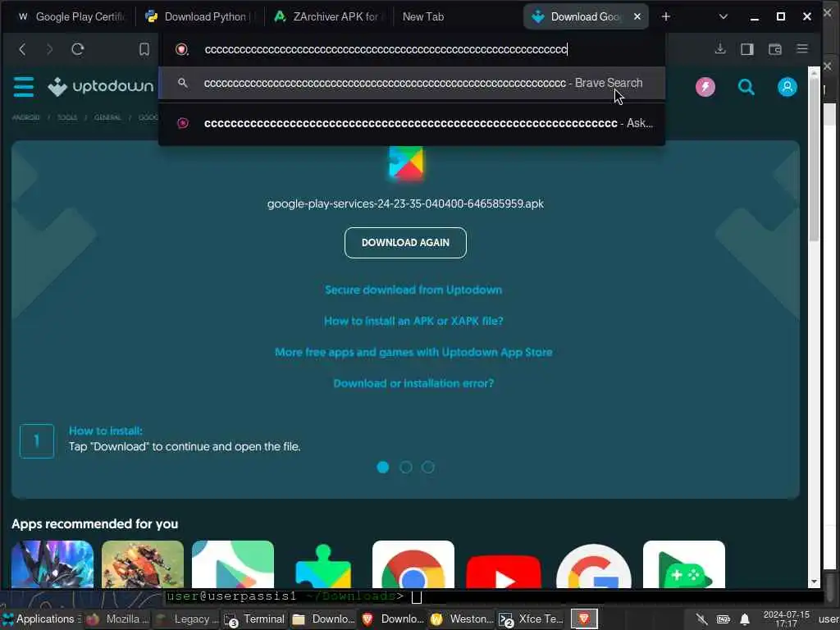Reload the page with the refresh icon
Viewport: 840px width, 630px height.
click(78, 49)
